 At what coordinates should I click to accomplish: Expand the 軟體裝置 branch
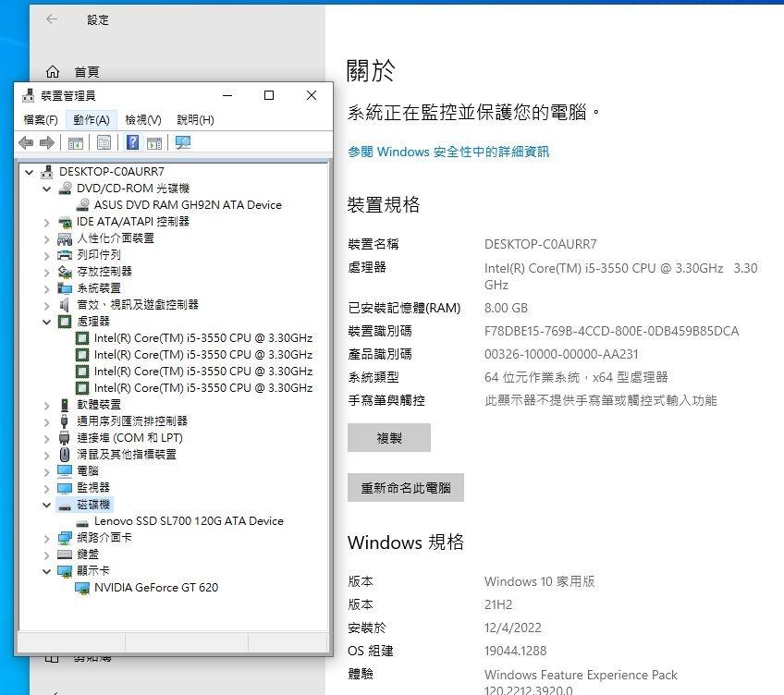pyautogui.click(x=46, y=406)
